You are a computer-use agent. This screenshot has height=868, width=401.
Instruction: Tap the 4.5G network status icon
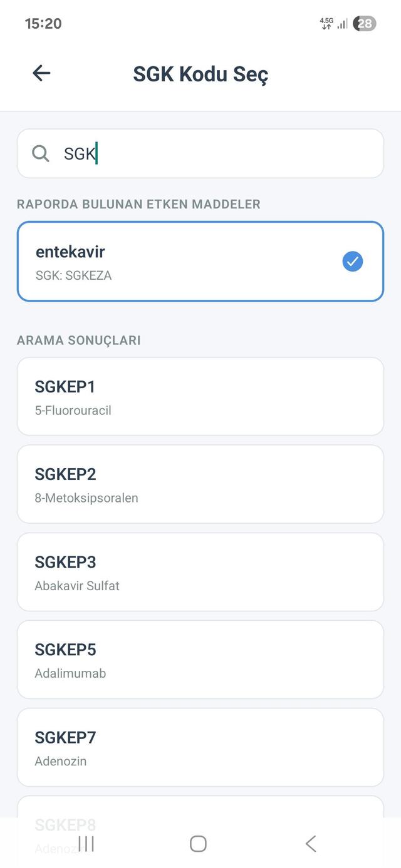(326, 23)
